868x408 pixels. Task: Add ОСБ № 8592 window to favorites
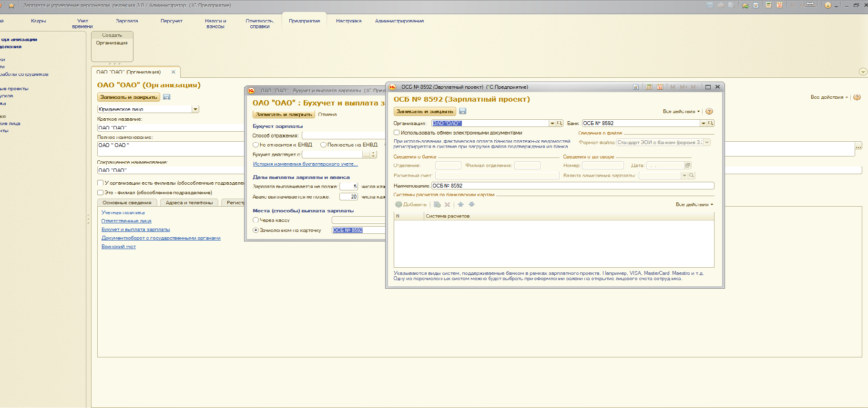coord(636,87)
